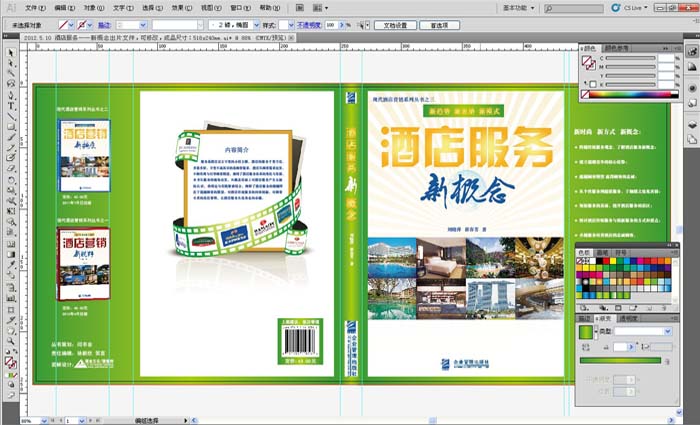Select the Lasso tool

11,83
